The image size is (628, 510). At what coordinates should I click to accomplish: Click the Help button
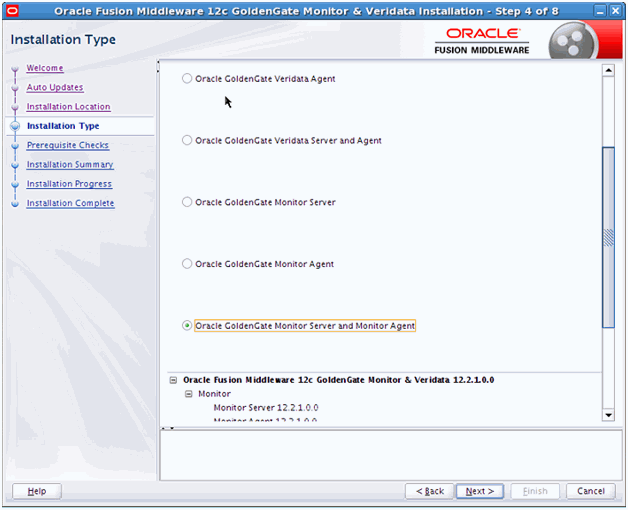tap(37, 491)
